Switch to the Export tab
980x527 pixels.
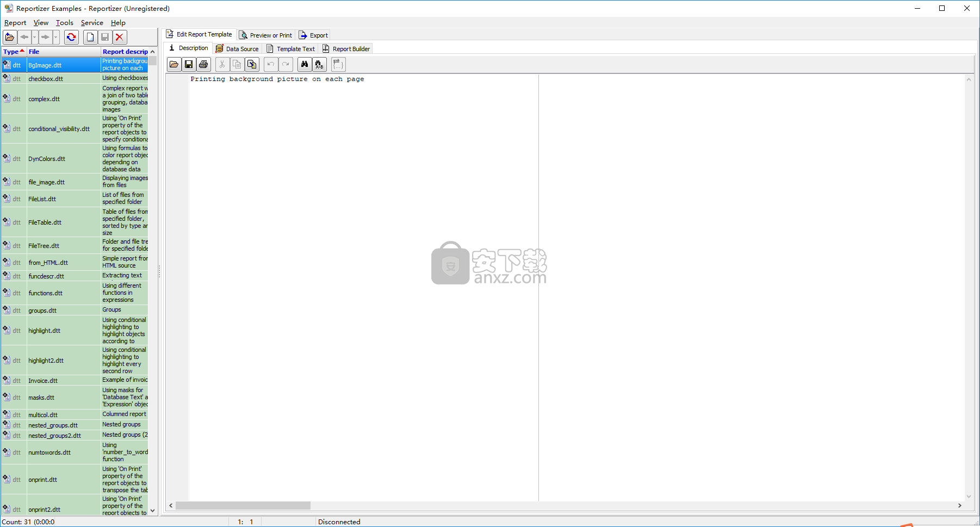click(313, 35)
